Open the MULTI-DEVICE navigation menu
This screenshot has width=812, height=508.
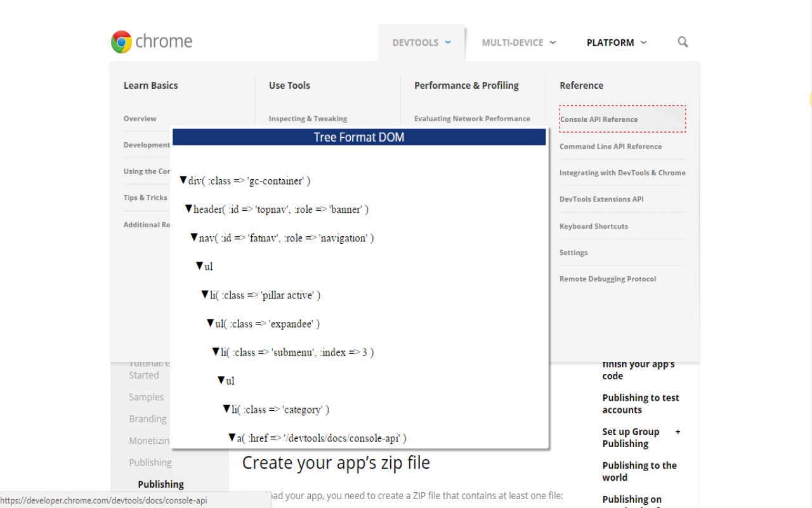(x=513, y=43)
